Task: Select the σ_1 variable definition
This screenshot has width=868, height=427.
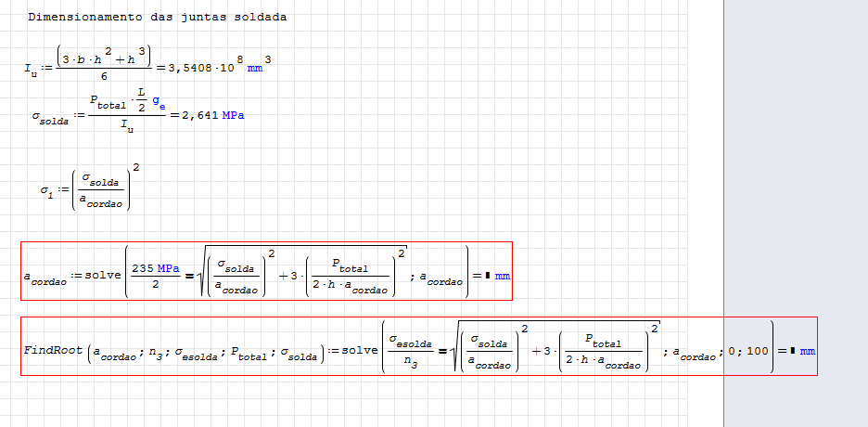Action: click(45, 191)
